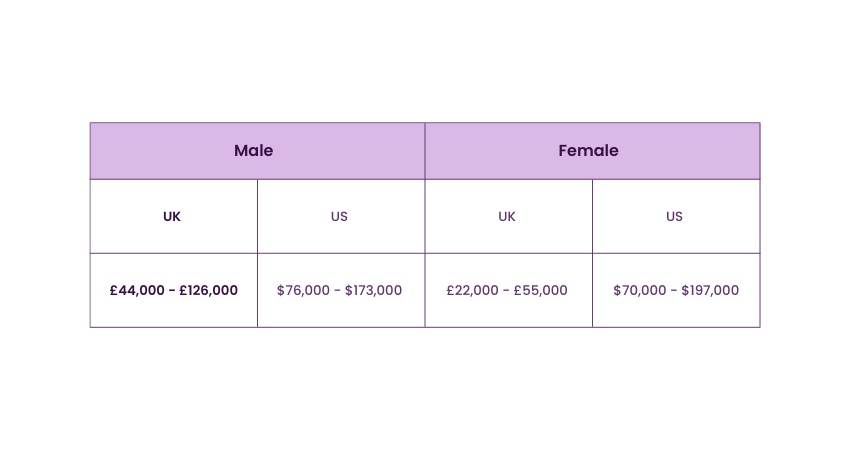850x450 pixels.
Task: Click the $197,000 figure
Action: (x=710, y=291)
